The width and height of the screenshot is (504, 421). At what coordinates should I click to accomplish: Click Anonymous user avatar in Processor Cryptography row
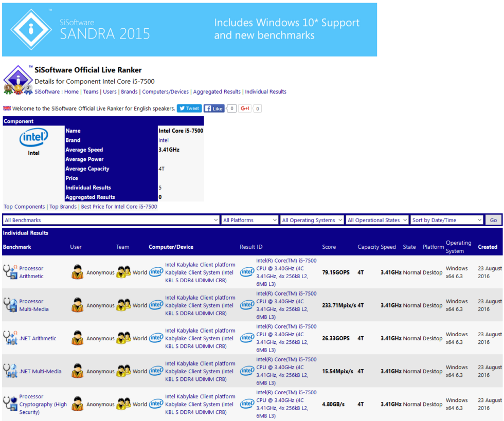[78, 404]
